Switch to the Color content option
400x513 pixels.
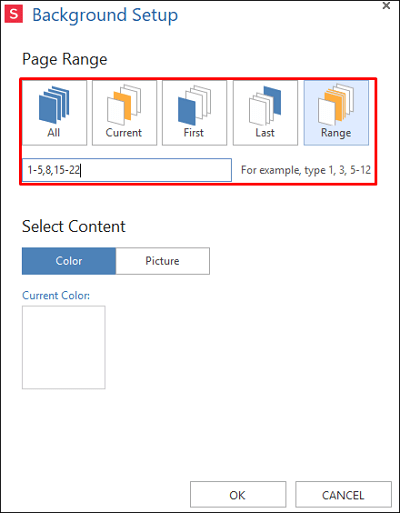pos(69,261)
